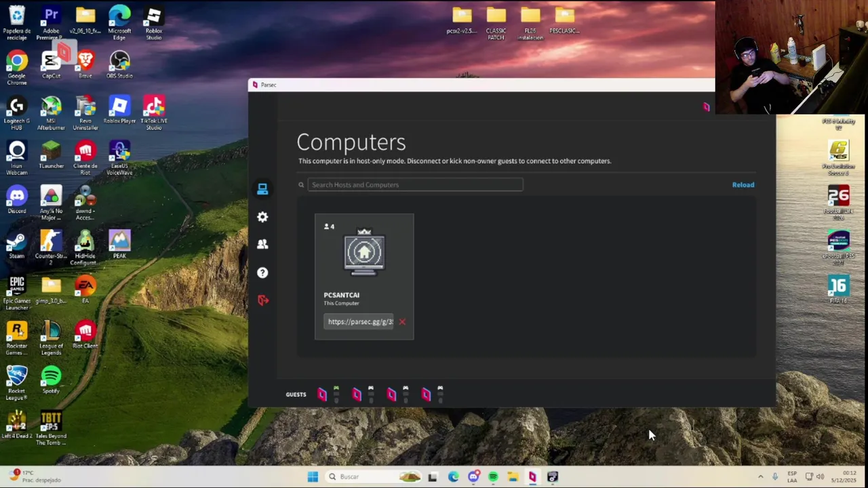Screen dimensions: 868x488
Task: Open Papelera de reciclaje on desktop
Action: coord(17,22)
